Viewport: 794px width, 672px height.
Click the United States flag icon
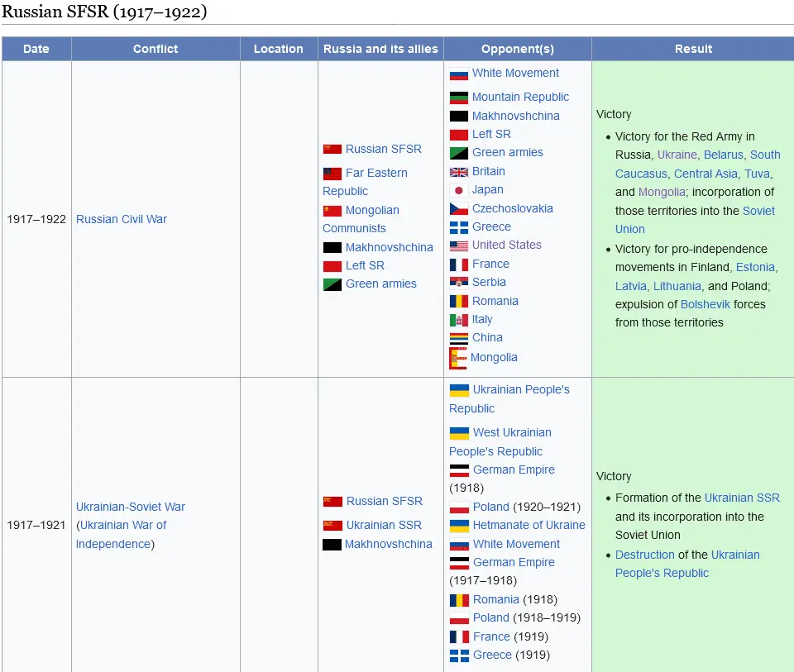pos(458,245)
